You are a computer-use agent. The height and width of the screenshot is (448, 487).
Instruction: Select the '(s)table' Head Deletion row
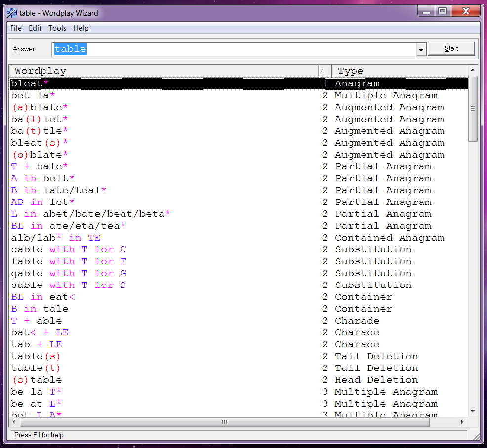(x=37, y=380)
